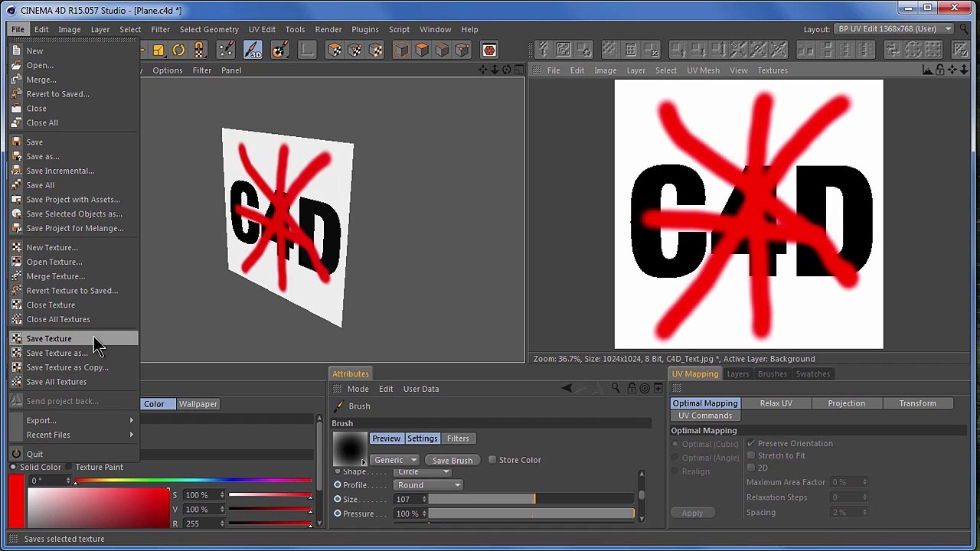Click the first checkerboard cube icon

click(335, 50)
